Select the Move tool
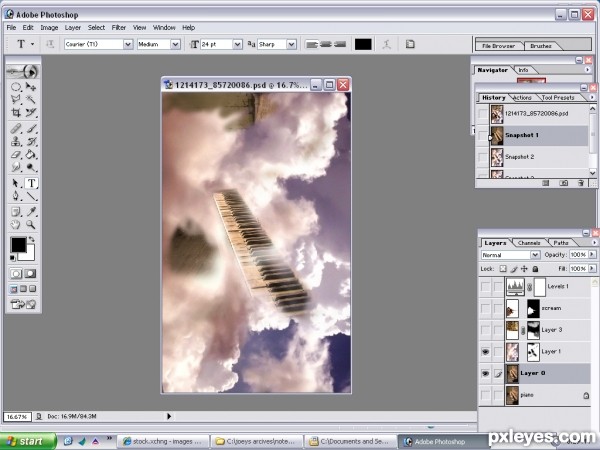The width and height of the screenshot is (600, 450). (31, 87)
